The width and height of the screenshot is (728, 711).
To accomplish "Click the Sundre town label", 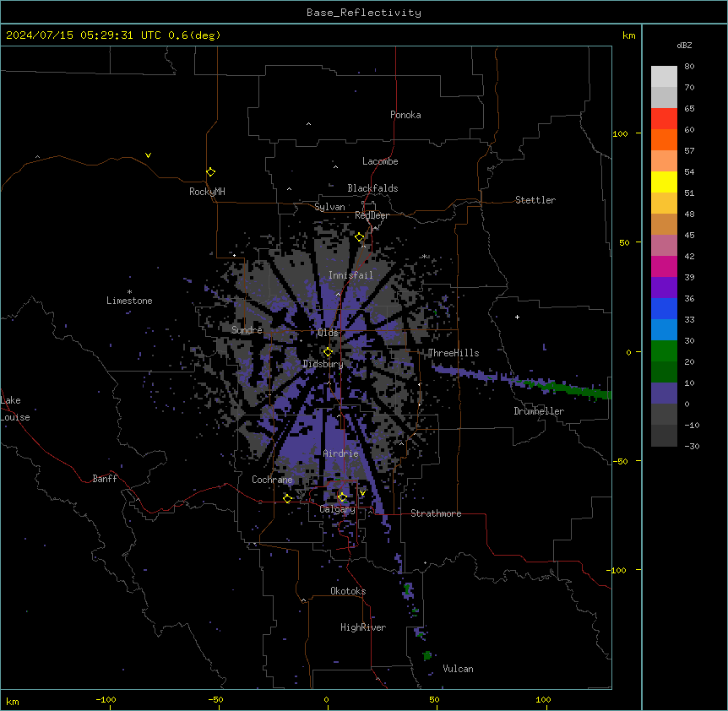I will click(x=247, y=330).
